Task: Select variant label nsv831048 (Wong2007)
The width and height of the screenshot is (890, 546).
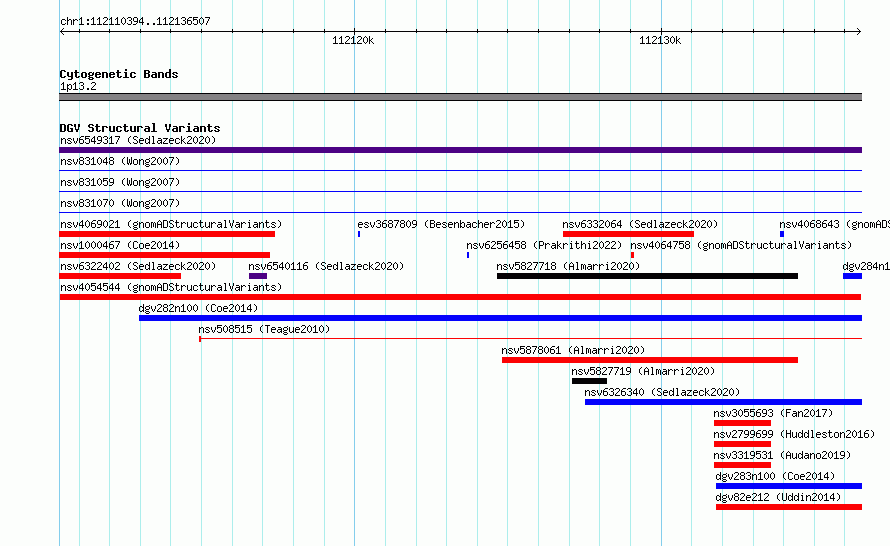Action: [x=120, y=161]
